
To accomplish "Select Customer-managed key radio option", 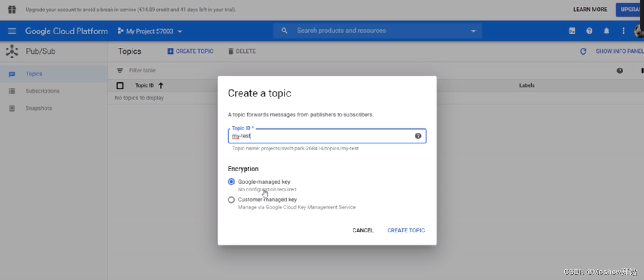I will tap(231, 200).
